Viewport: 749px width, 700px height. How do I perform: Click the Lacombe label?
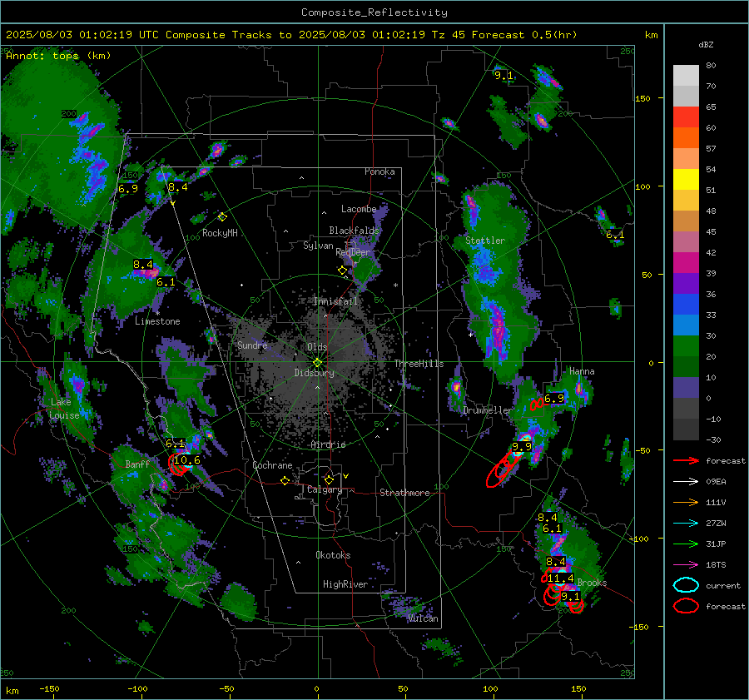coord(359,209)
